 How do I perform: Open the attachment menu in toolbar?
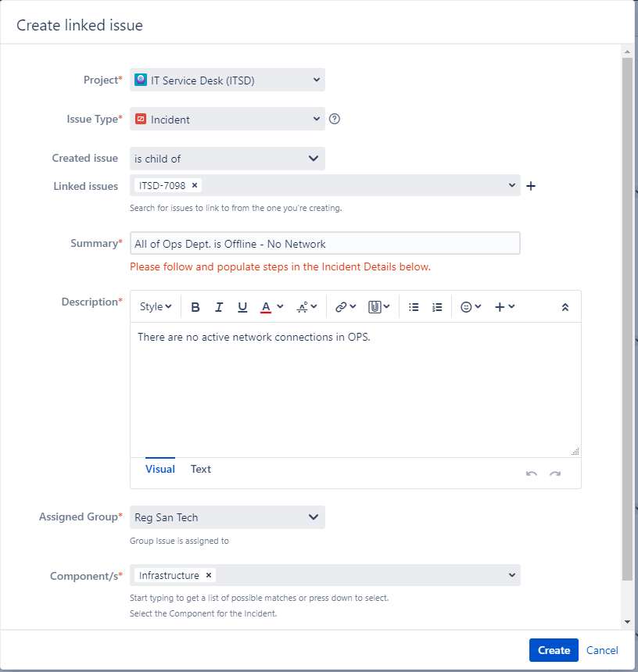coord(379,307)
